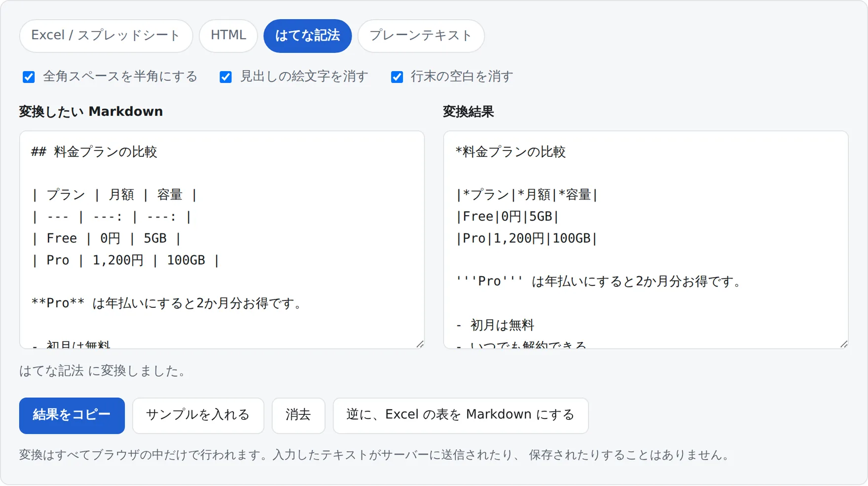868x486 pixels.
Task: Click the '| Free | 0円 | 5GB |' input row
Action: coord(107,239)
